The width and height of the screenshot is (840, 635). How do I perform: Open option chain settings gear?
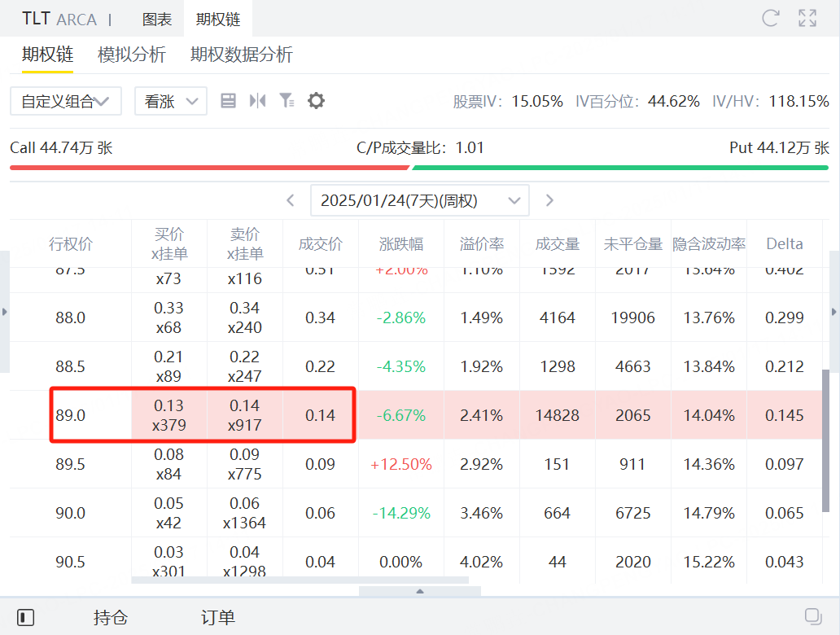316,101
